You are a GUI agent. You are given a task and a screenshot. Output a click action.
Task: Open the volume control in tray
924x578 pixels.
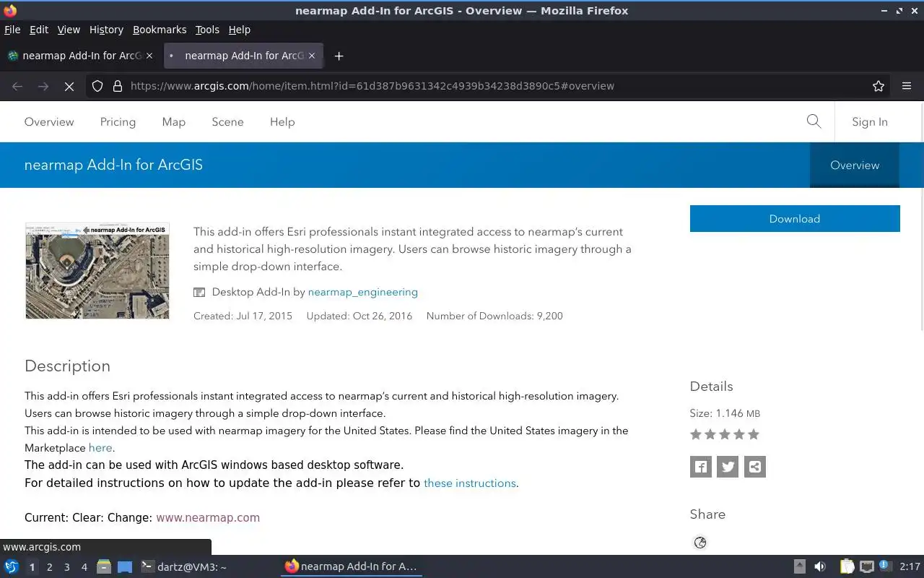tap(820, 566)
